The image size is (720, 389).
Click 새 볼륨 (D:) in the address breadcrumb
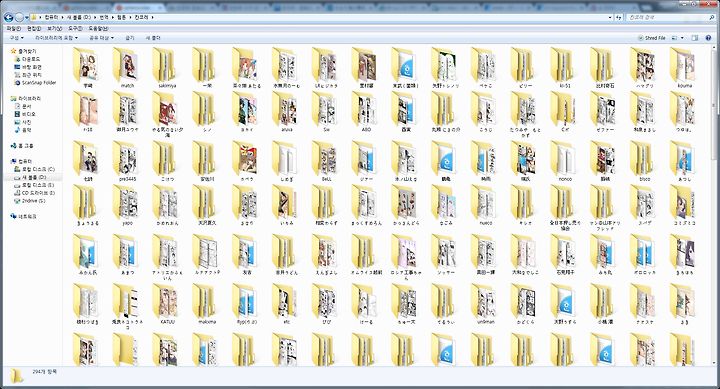point(79,17)
